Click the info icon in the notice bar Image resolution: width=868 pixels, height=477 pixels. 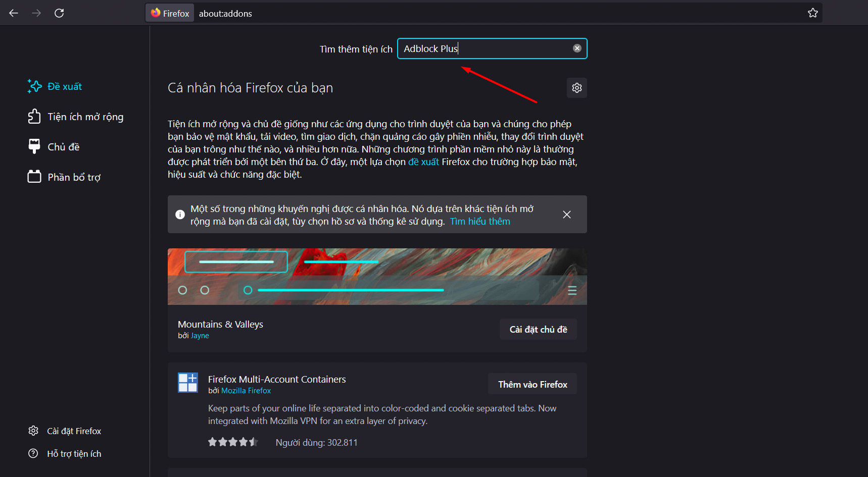[180, 215]
